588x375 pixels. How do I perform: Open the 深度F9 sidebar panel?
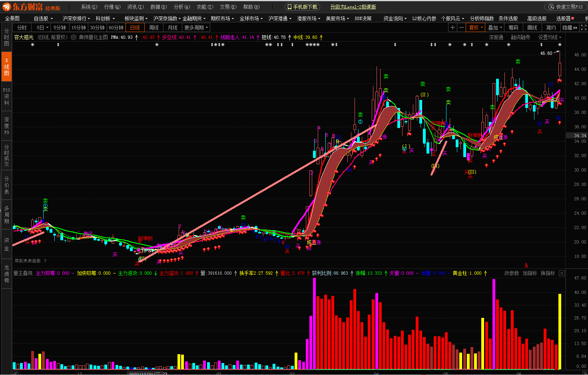tap(6, 126)
